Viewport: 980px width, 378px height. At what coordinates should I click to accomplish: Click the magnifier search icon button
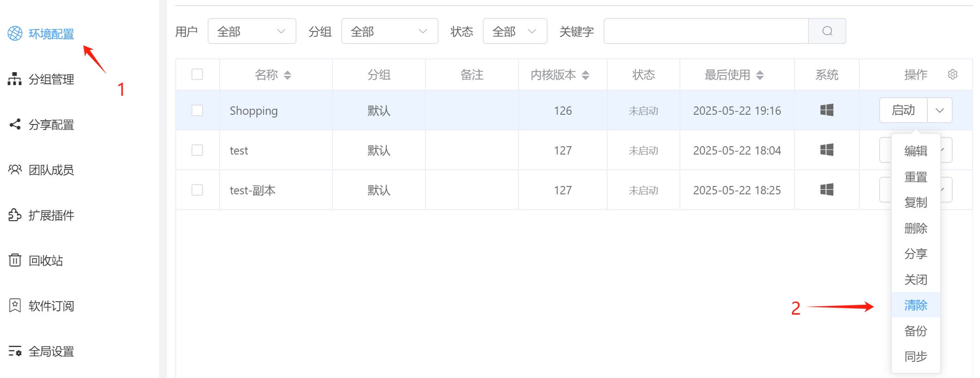tap(827, 31)
